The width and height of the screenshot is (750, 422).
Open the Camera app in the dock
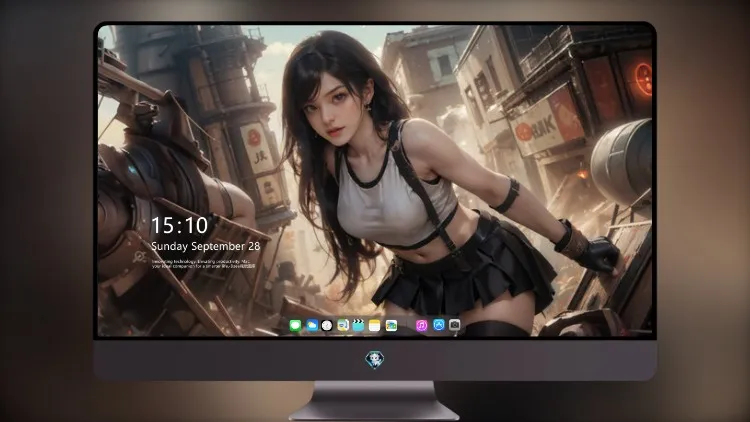[x=454, y=325]
